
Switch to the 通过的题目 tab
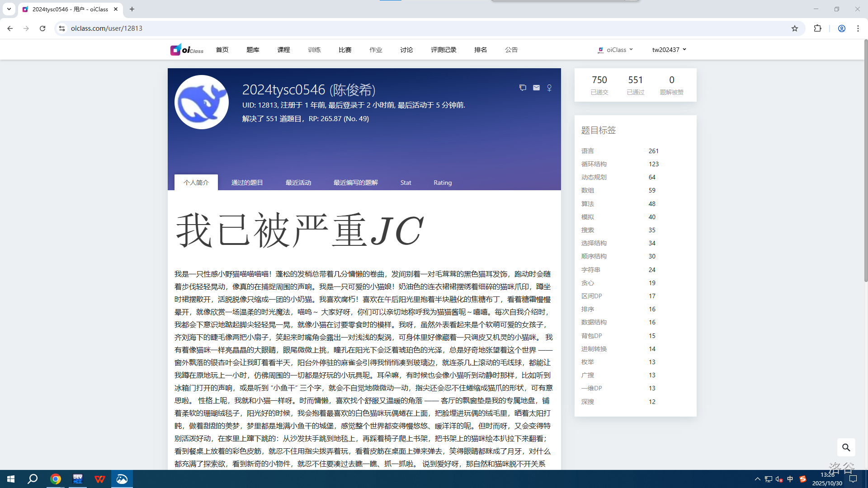(x=247, y=183)
